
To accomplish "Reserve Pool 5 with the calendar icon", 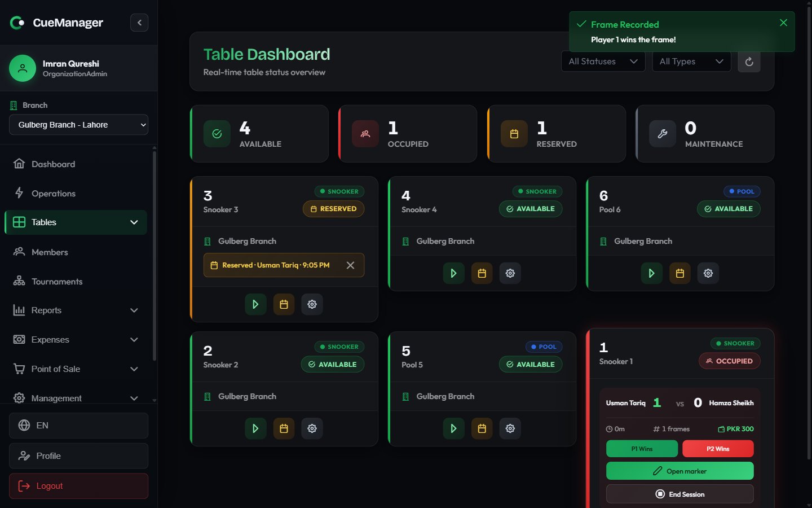I will pos(482,428).
